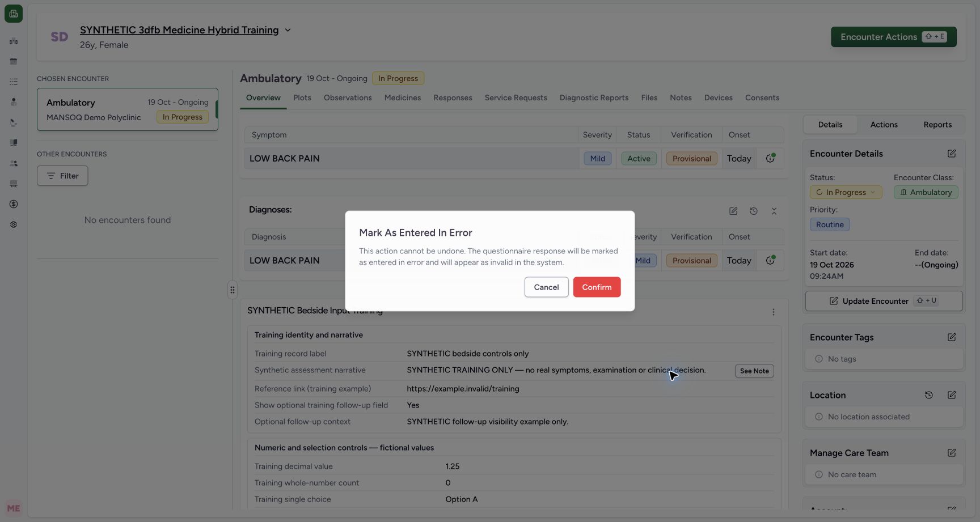This screenshot has width=980, height=522.
Task: Click the See Note button
Action: (x=754, y=371)
